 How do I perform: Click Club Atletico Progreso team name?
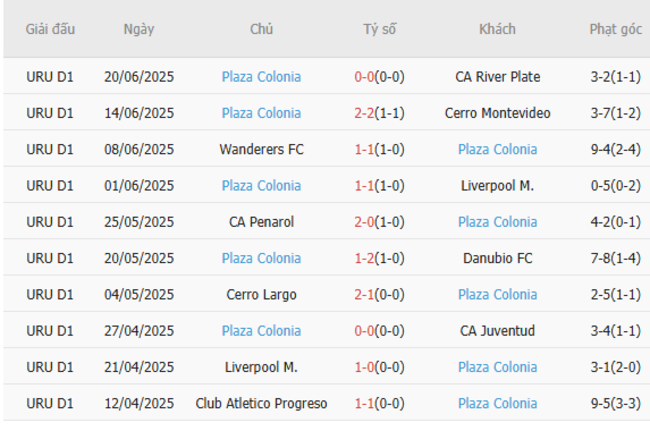(x=261, y=403)
